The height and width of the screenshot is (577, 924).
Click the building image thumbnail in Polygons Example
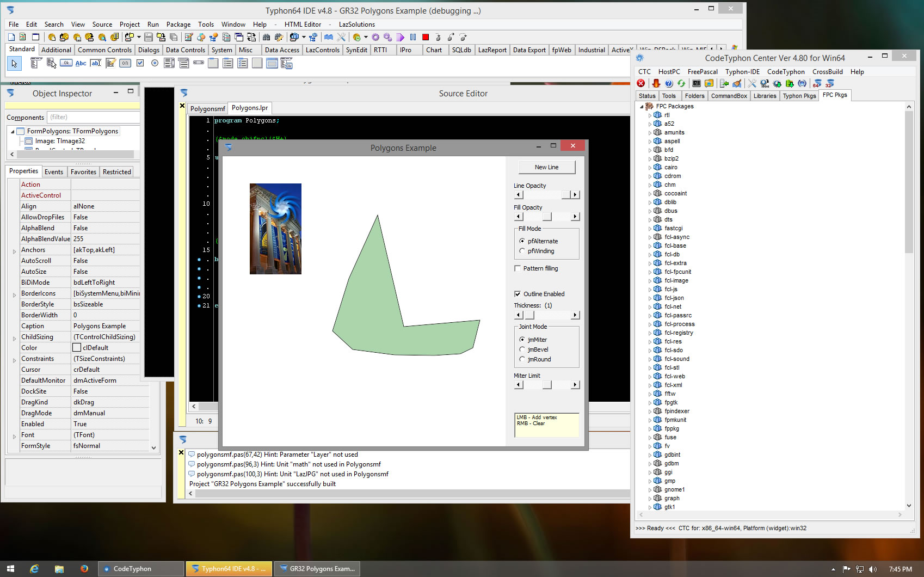[x=275, y=229]
